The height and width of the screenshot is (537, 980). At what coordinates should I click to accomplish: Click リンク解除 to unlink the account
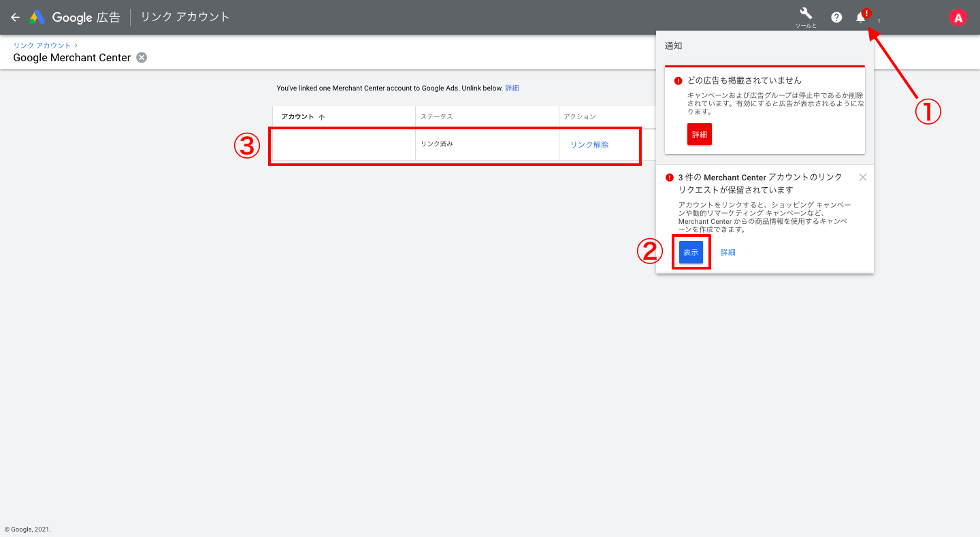[x=589, y=144]
